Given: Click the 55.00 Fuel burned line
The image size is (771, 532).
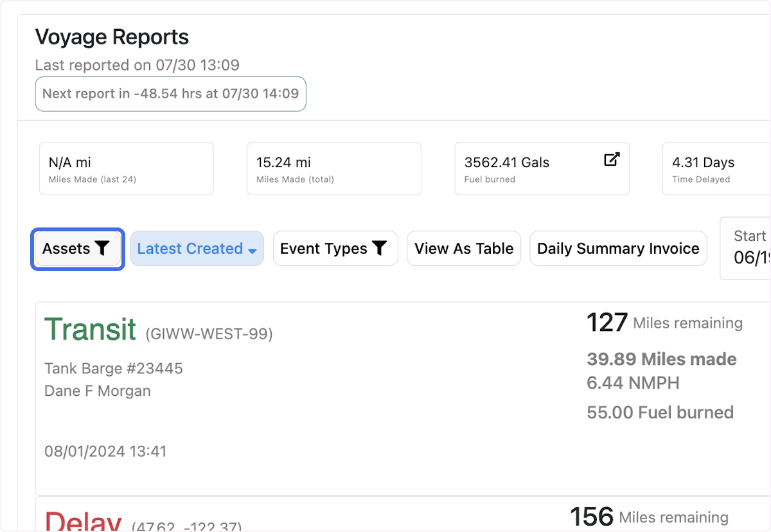Looking at the screenshot, I should coord(660,412).
